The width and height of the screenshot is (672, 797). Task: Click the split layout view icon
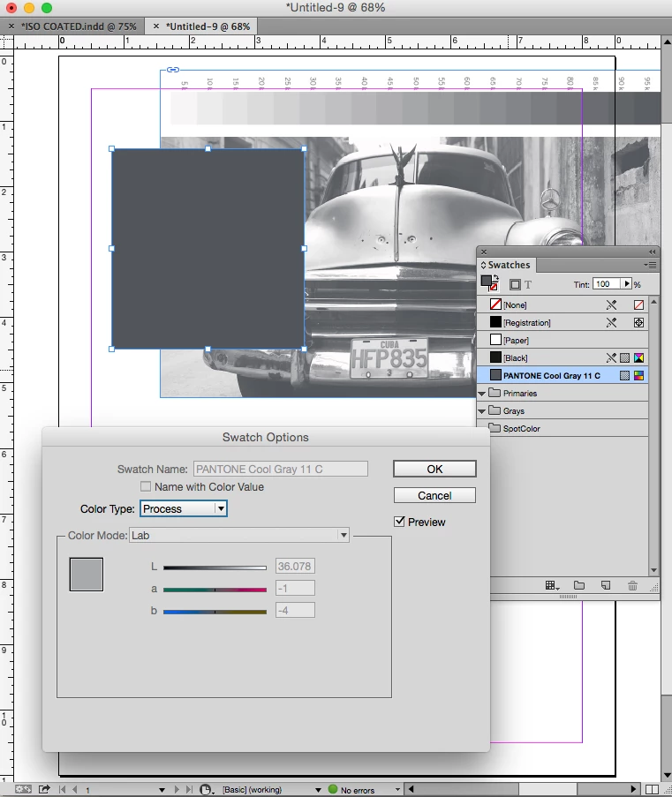(652, 789)
